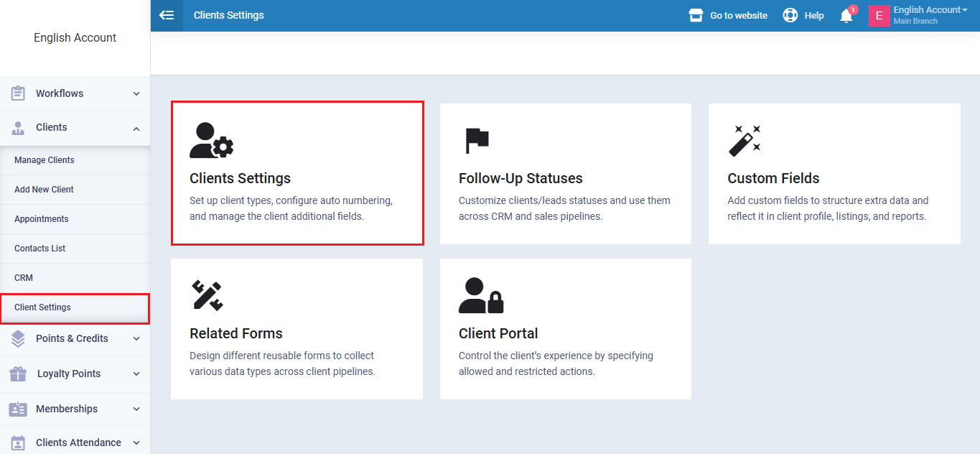Click the Related Forms ruler-pencil icon
This screenshot has height=454, width=980.
(x=207, y=295)
